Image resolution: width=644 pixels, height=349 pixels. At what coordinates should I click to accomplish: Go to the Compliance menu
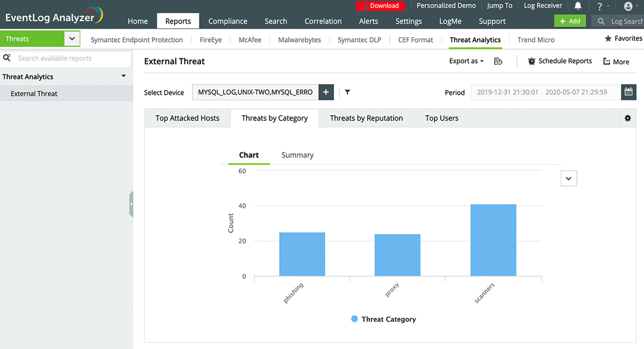point(228,21)
